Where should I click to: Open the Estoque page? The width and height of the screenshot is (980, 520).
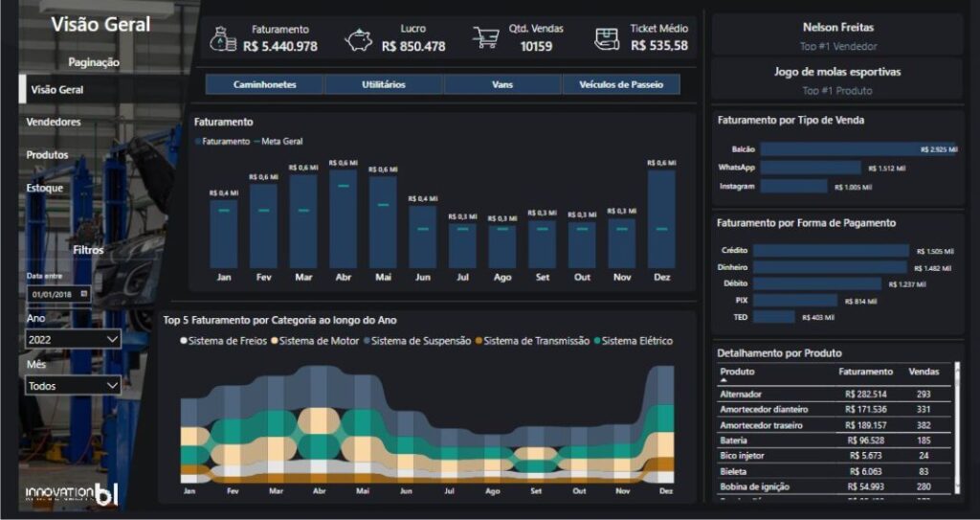[x=44, y=187]
